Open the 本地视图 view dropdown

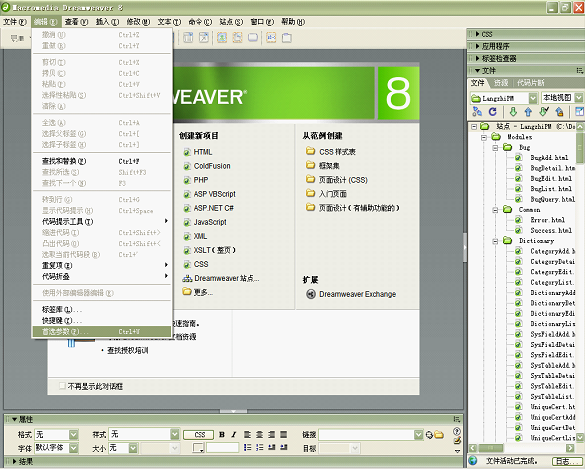578,98
